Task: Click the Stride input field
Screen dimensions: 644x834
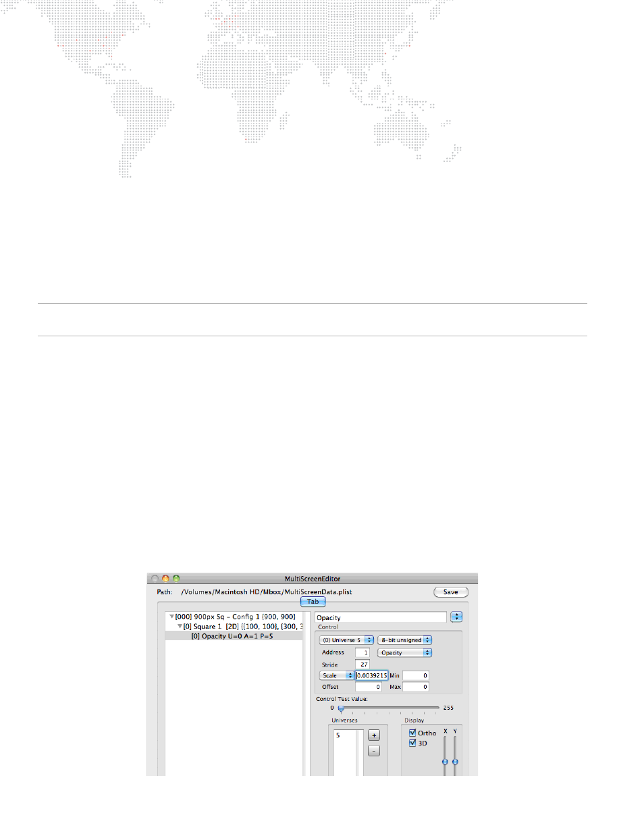Action: tap(363, 664)
